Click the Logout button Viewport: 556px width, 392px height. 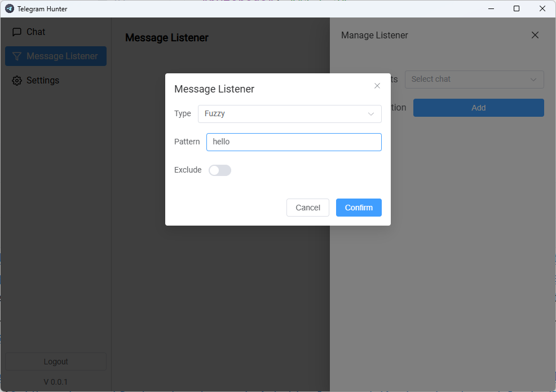click(x=56, y=362)
